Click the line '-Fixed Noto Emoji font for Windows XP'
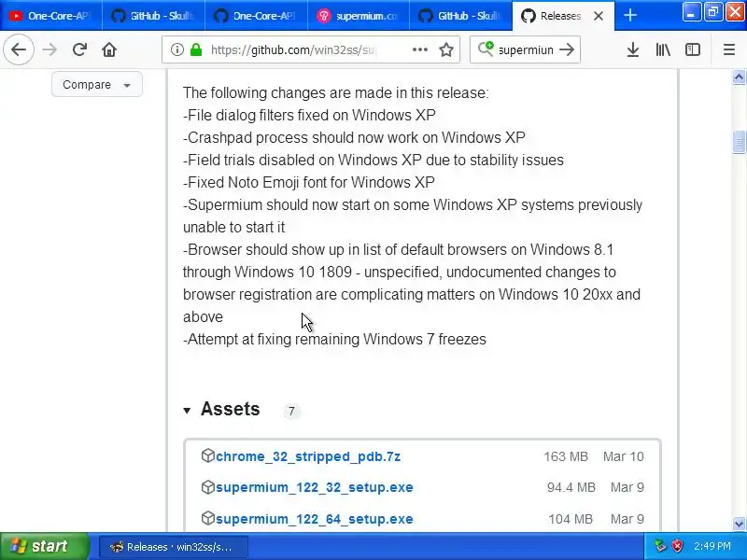 coord(309,182)
